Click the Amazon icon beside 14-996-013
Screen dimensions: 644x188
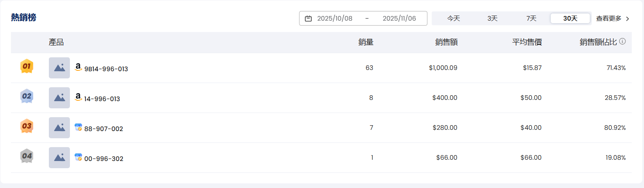78,97
